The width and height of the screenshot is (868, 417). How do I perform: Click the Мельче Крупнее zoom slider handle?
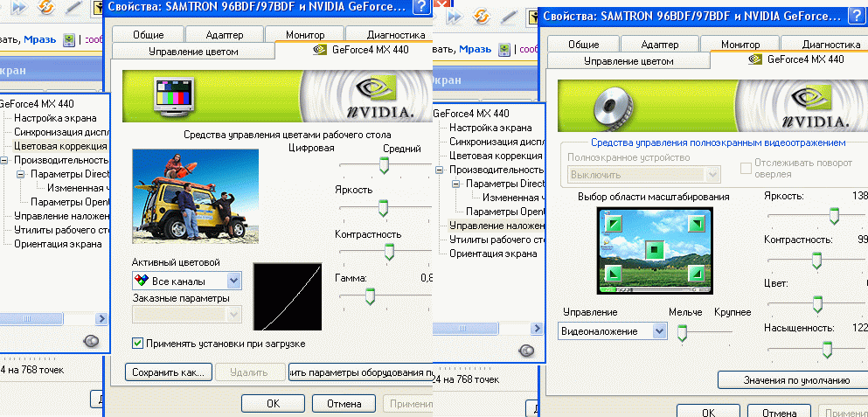click(x=683, y=331)
